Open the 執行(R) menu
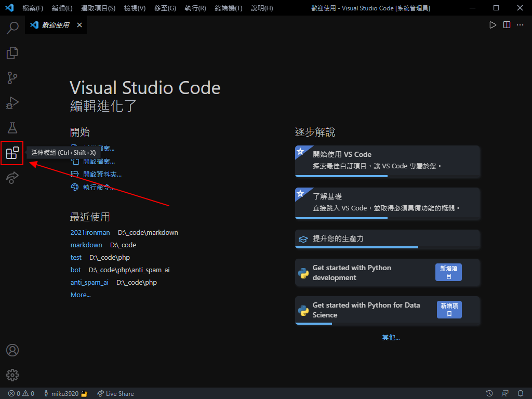 195,8
